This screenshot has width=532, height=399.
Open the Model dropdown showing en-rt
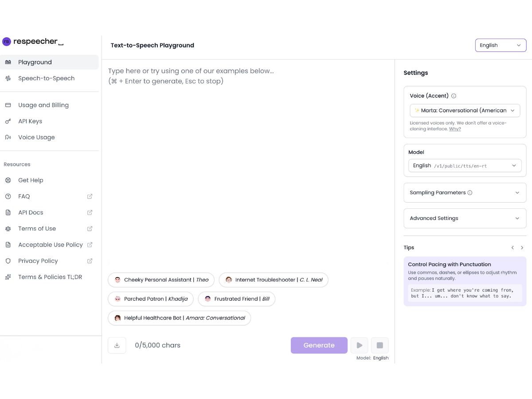465,166
